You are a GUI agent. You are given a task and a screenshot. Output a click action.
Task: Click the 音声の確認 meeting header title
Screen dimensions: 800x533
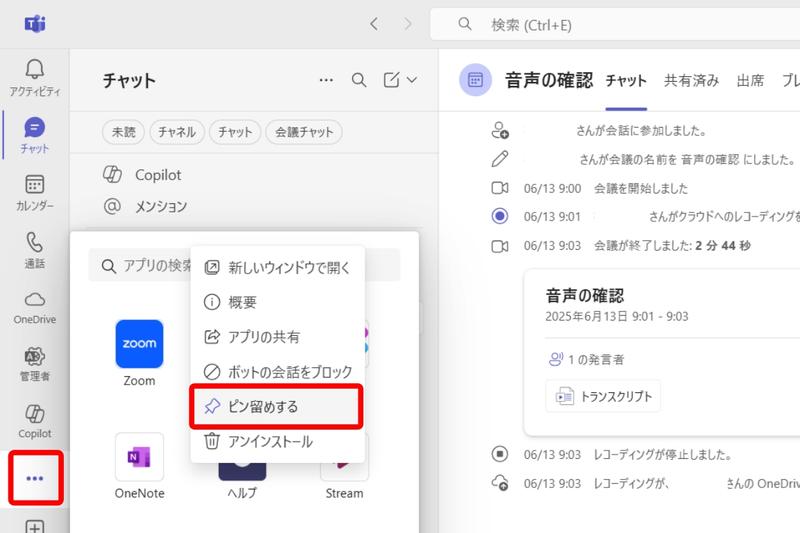[549, 80]
